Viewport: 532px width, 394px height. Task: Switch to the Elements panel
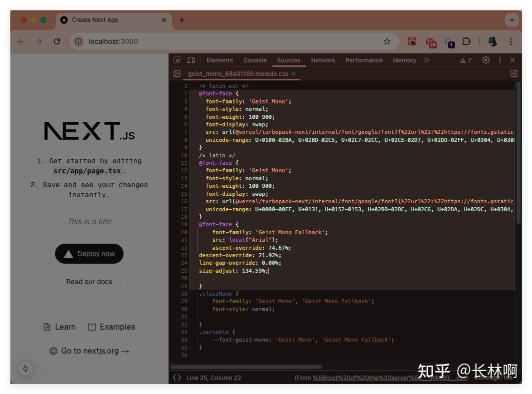coord(219,60)
